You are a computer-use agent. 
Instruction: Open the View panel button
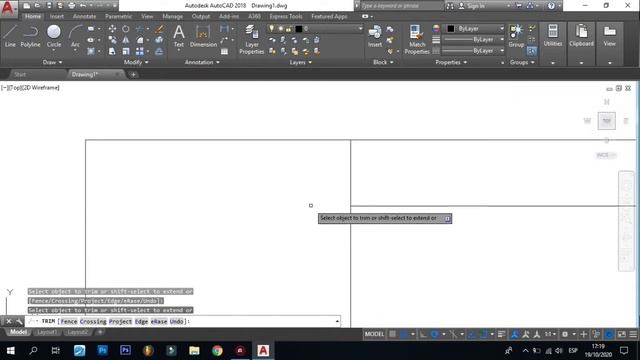coord(609,36)
